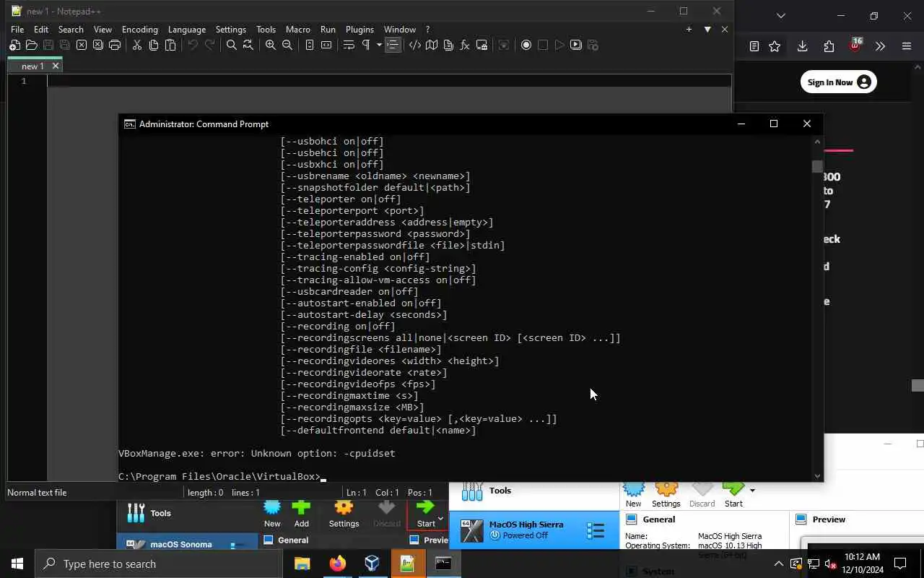Click New in the dark VirtualBox window
The height and width of the screenshot is (578, 924).
(x=272, y=513)
